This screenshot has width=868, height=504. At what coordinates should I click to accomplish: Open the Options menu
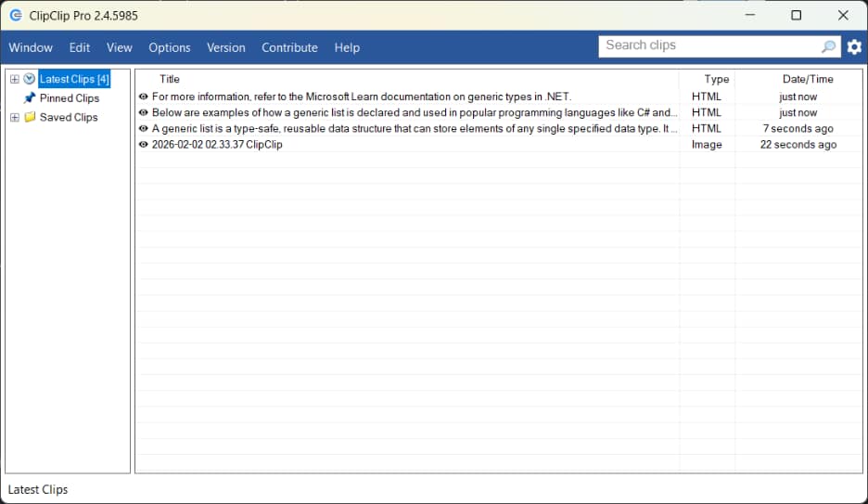170,47
